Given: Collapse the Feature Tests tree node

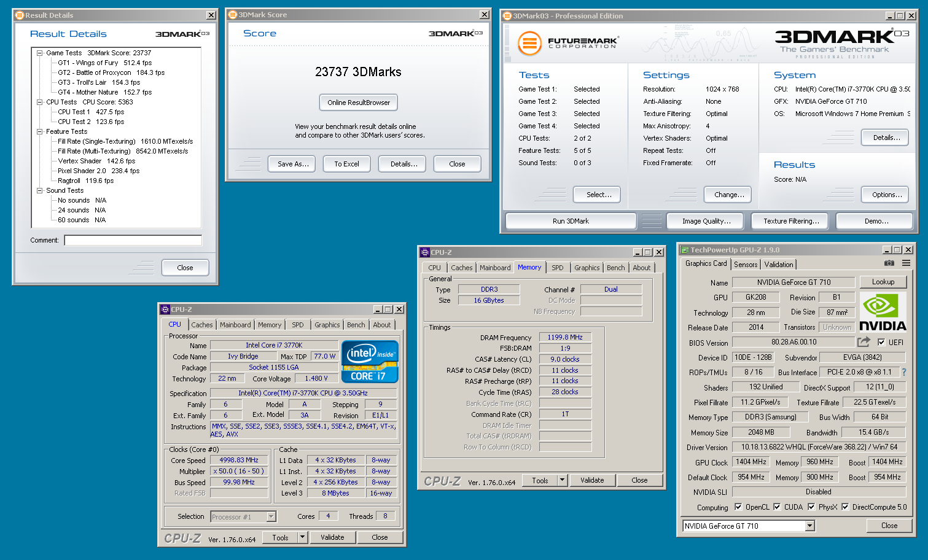Looking at the screenshot, I should click(x=39, y=131).
